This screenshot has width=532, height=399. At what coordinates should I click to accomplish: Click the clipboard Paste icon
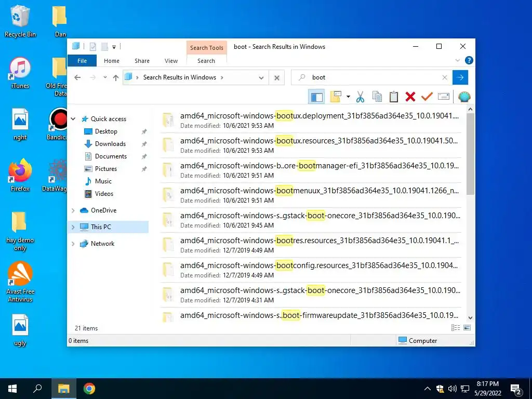coord(394,97)
